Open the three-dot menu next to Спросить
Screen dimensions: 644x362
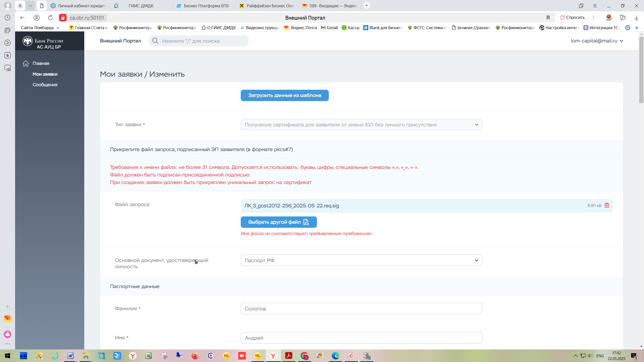tap(593, 18)
